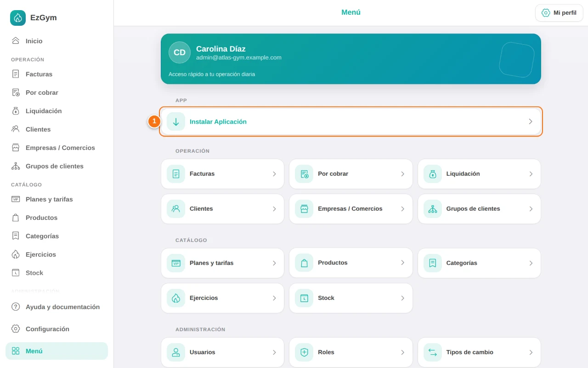
Task: Click the chevron on Grupos de clientes card
Action: pyautogui.click(x=531, y=209)
